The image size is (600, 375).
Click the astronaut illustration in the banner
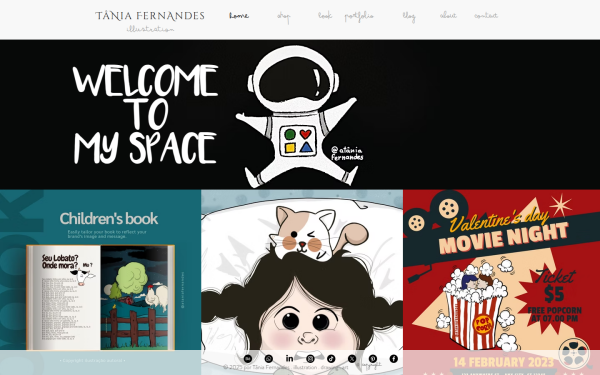298,116
